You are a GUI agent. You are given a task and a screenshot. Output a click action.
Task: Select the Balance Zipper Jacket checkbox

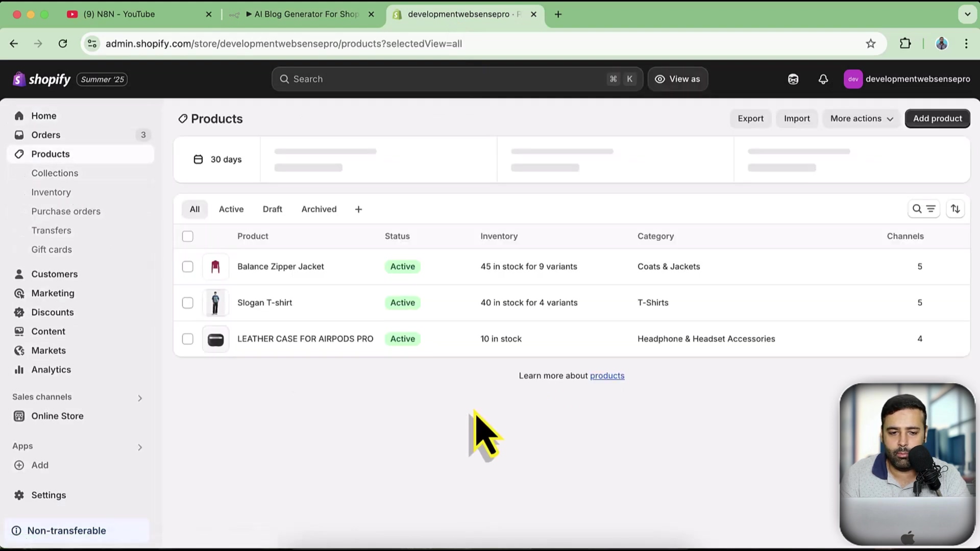(187, 266)
